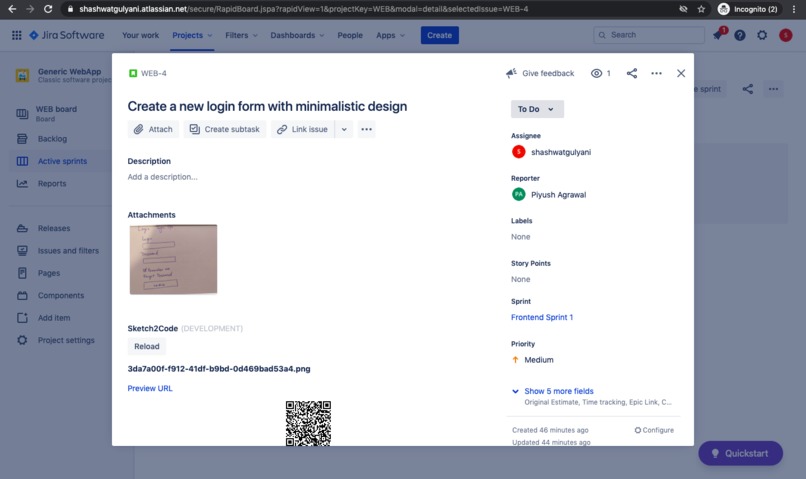
Task: Click the WEB-4 issue type icon
Action: click(133, 73)
